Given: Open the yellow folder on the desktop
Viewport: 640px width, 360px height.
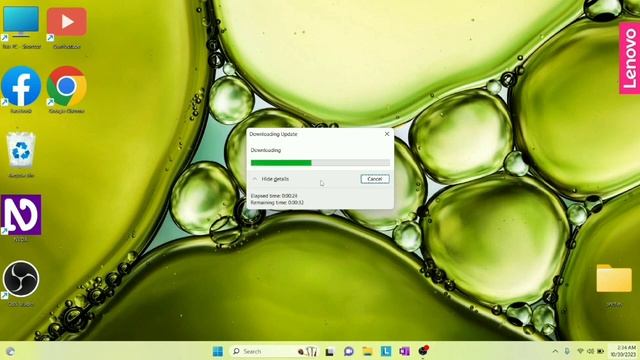Looking at the screenshot, I should coord(614,285).
